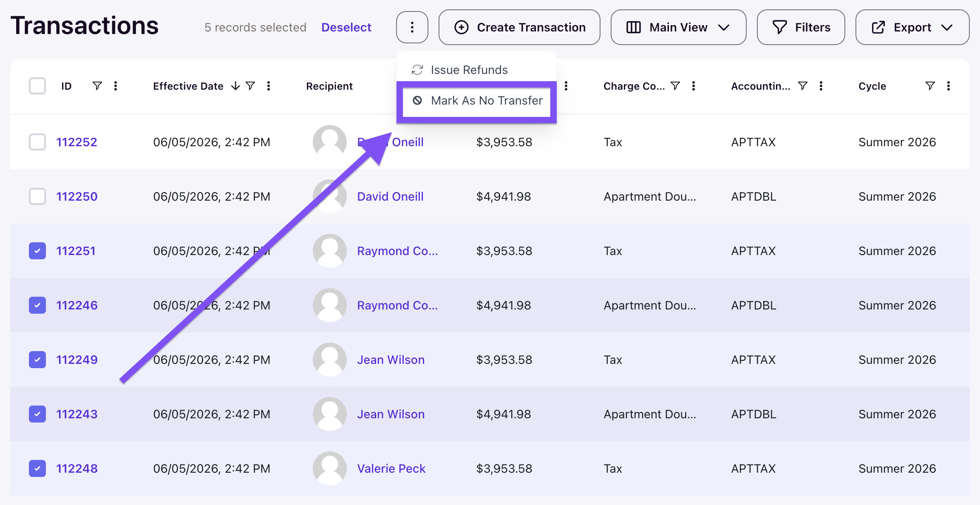Click the Accounting column filter icon
Image resolution: width=980 pixels, height=505 pixels.
pos(803,86)
